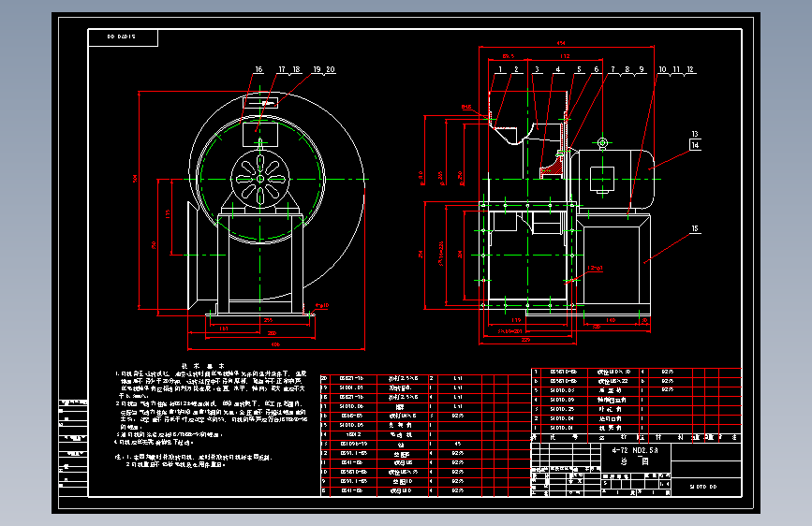Click boxed part callout number 14
This screenshot has height=526, width=812.
click(x=695, y=145)
